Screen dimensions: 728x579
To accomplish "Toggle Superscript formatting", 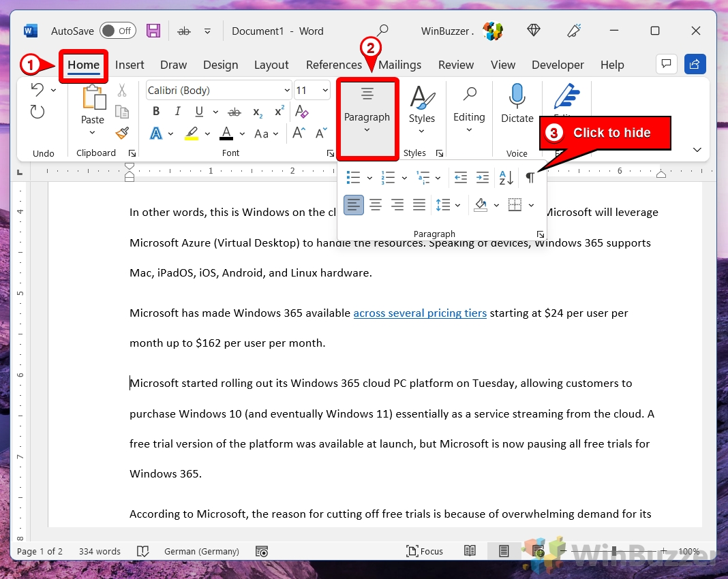I will point(279,111).
